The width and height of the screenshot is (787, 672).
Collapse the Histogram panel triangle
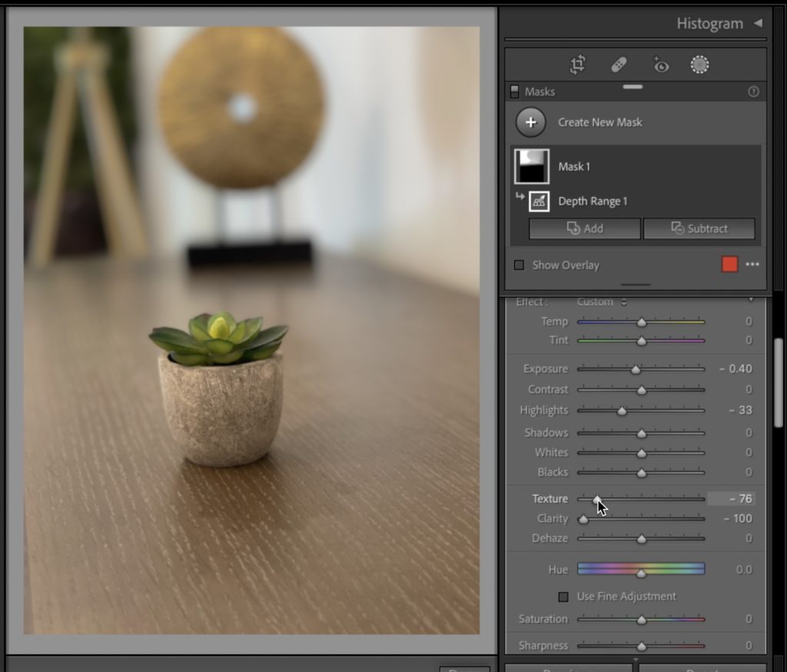pos(758,23)
